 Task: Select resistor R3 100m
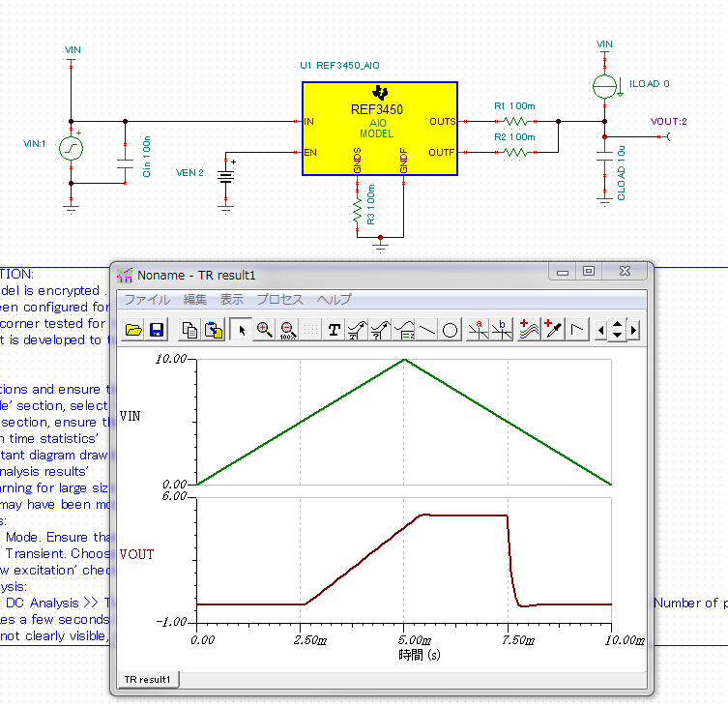pos(357,211)
